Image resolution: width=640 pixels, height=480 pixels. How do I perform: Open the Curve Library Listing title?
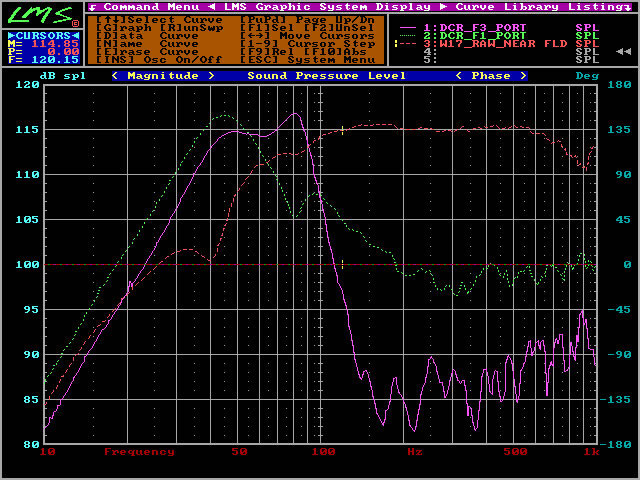(x=543, y=7)
